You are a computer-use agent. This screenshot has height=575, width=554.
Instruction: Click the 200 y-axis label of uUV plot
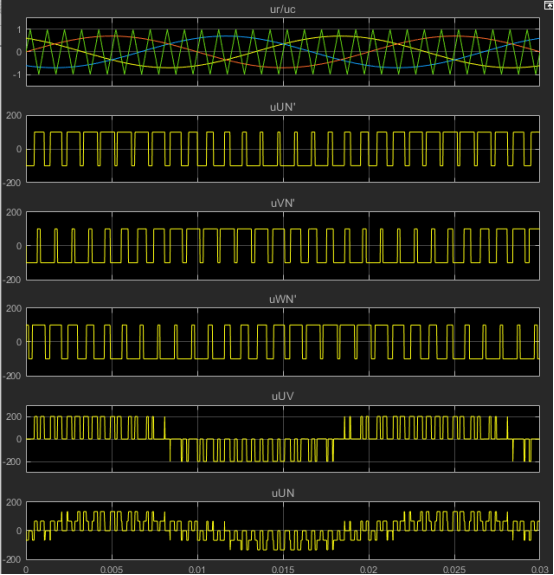pyautogui.click(x=14, y=417)
